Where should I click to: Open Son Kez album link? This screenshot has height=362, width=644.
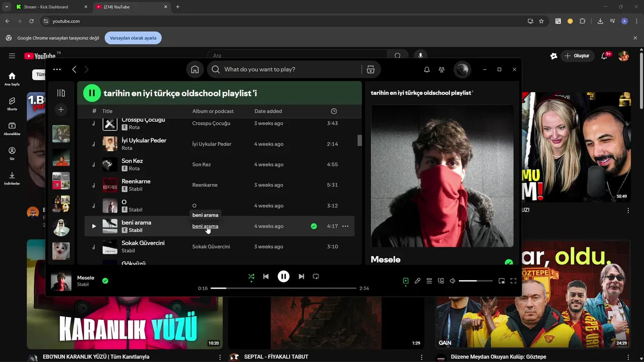pos(201,164)
